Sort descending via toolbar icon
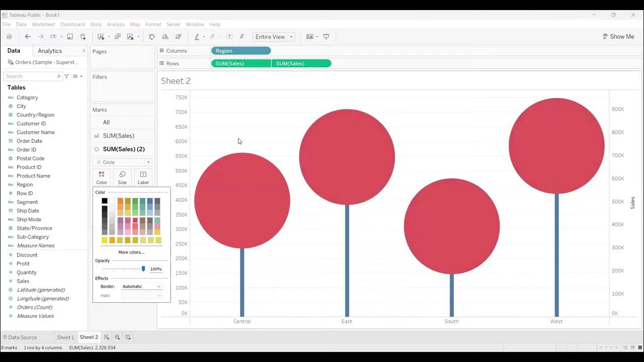The width and height of the screenshot is (644, 362). pos(178,37)
